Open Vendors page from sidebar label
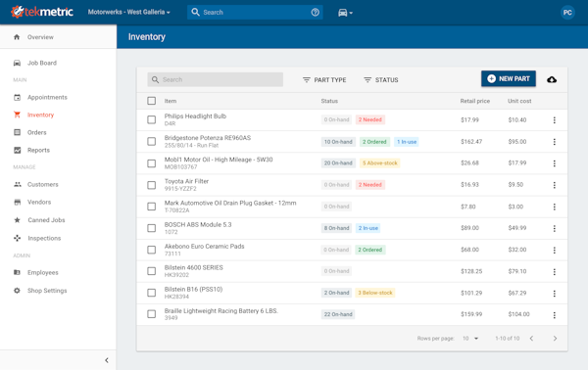Viewport: 588px width, 370px height. pyautogui.click(x=39, y=202)
